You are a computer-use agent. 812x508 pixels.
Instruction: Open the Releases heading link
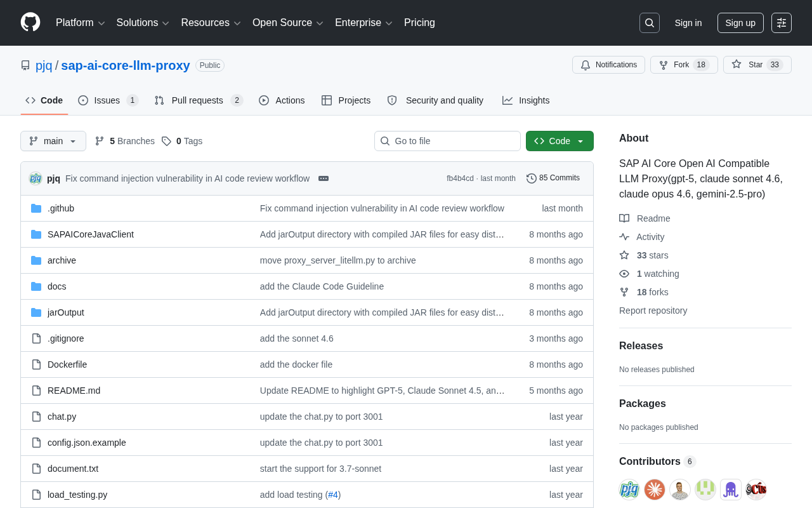tap(641, 346)
